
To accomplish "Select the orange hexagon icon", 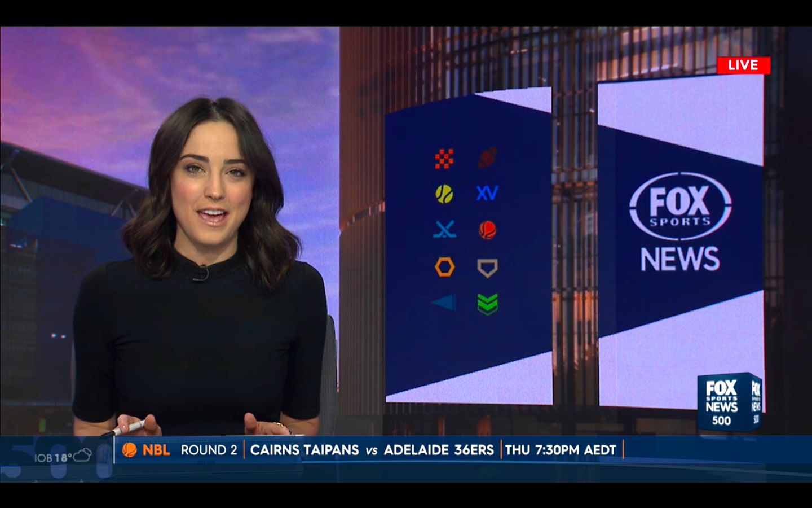I will pyautogui.click(x=444, y=266).
